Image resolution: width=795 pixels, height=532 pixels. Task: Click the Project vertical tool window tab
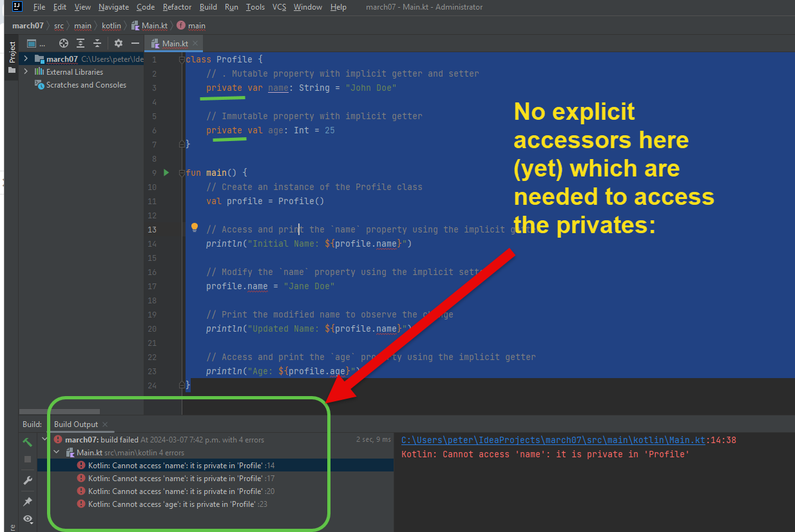[x=12, y=52]
